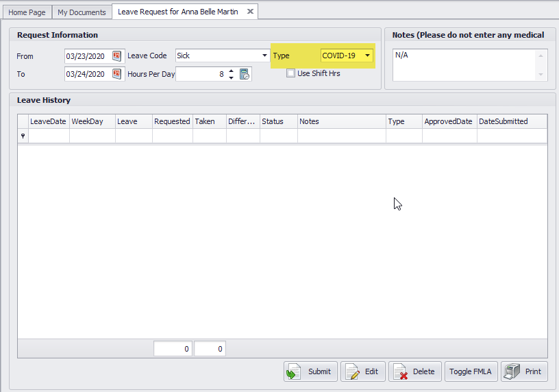Click the Print button with printer icon
The width and height of the screenshot is (559, 392).
(x=524, y=371)
